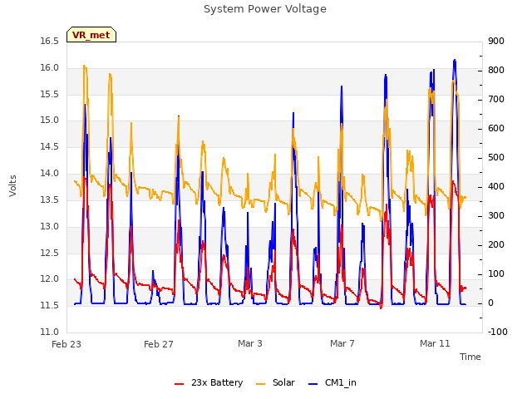Screen dimensions: 532x399
Task: Click the -100 right axis value
Action: point(498,332)
